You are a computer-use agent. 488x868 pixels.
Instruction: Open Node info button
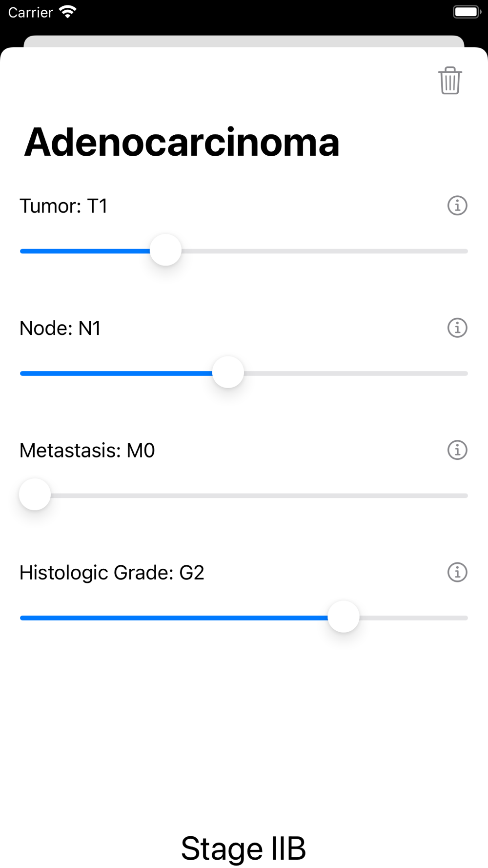pyautogui.click(x=457, y=328)
